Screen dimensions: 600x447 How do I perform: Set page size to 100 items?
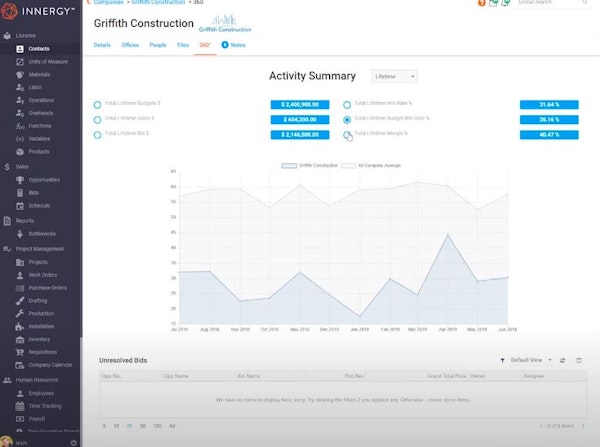point(157,426)
